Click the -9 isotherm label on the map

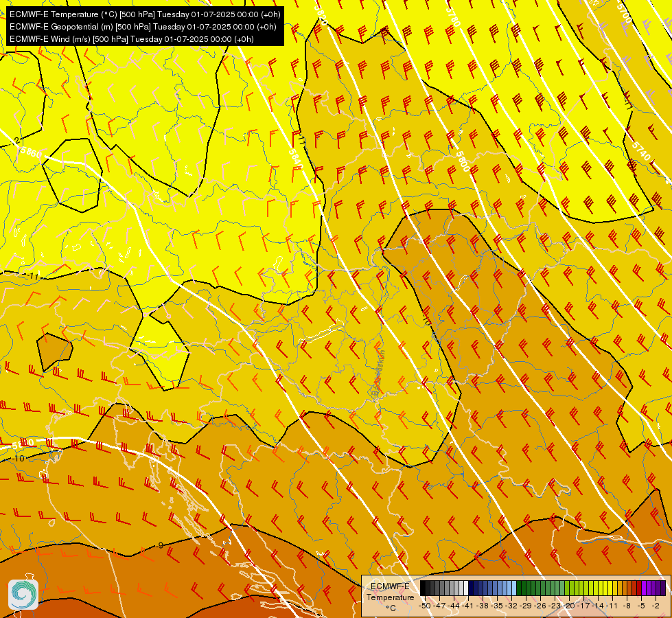click(159, 545)
